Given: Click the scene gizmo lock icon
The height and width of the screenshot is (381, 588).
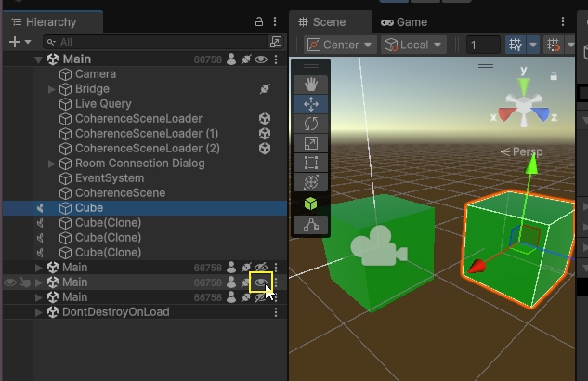Looking at the screenshot, I should (x=554, y=76).
